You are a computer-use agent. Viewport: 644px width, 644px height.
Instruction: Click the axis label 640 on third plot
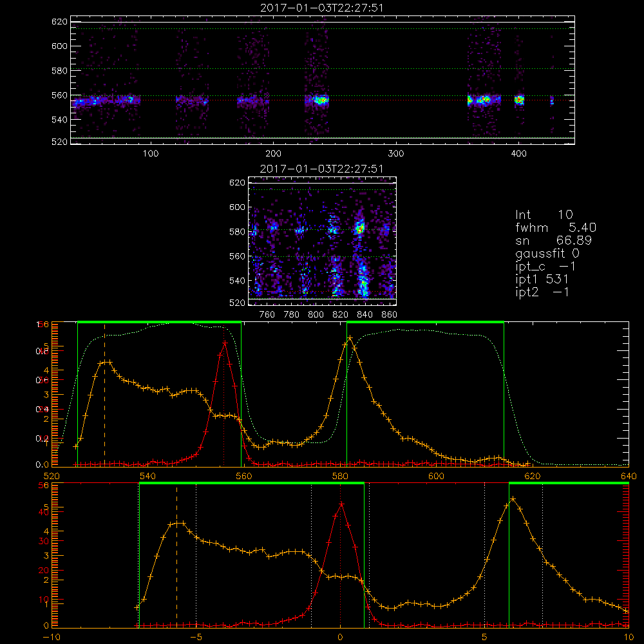(629, 477)
